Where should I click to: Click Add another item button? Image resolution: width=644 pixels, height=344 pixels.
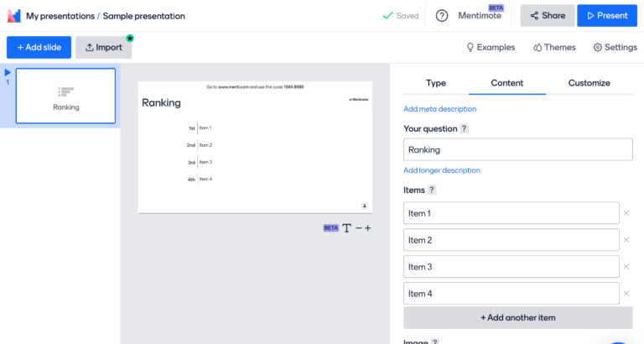[518, 318]
